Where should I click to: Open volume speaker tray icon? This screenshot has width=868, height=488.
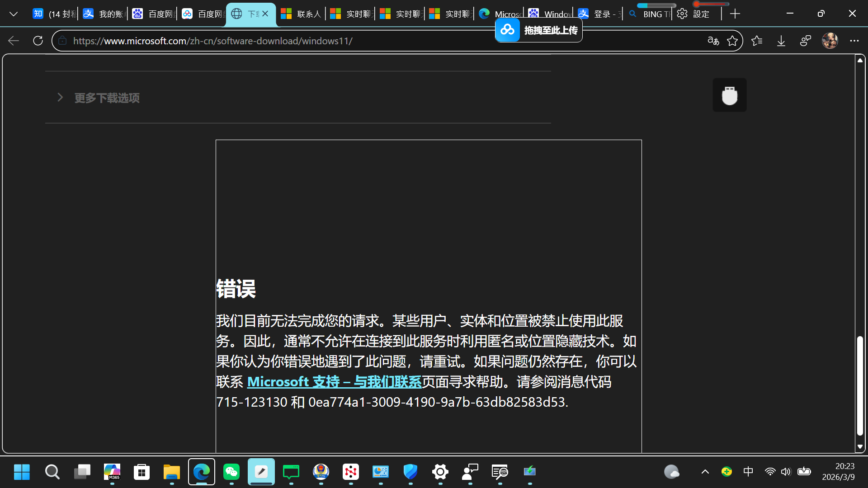[x=786, y=472]
